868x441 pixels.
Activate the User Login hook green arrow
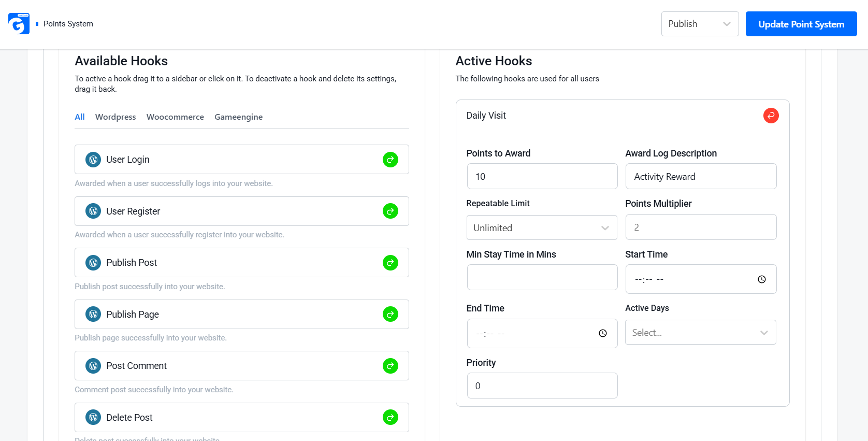[x=390, y=160]
